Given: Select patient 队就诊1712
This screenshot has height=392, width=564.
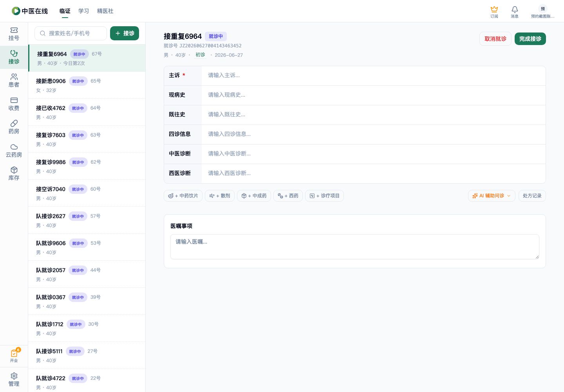Looking at the screenshot, I should pos(87,328).
